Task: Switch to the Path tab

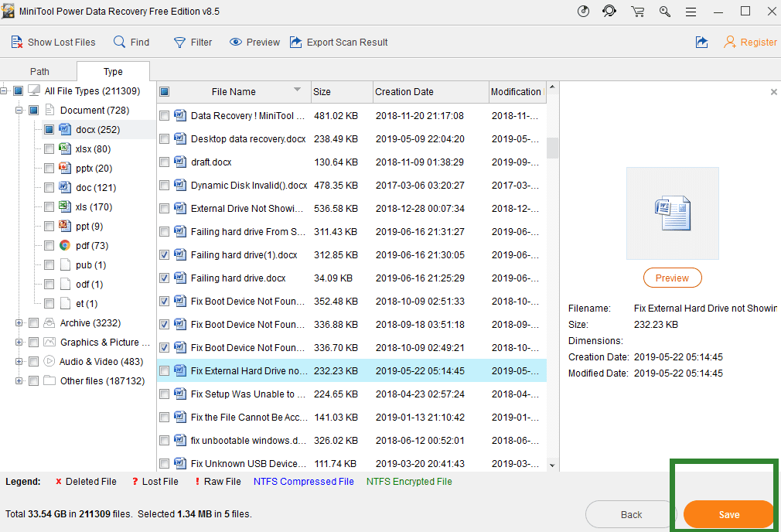Action: click(x=39, y=70)
